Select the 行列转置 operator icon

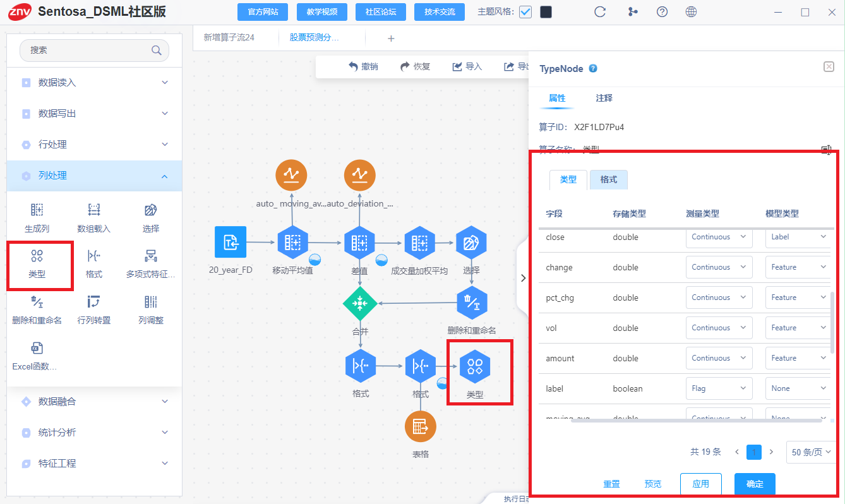94,302
